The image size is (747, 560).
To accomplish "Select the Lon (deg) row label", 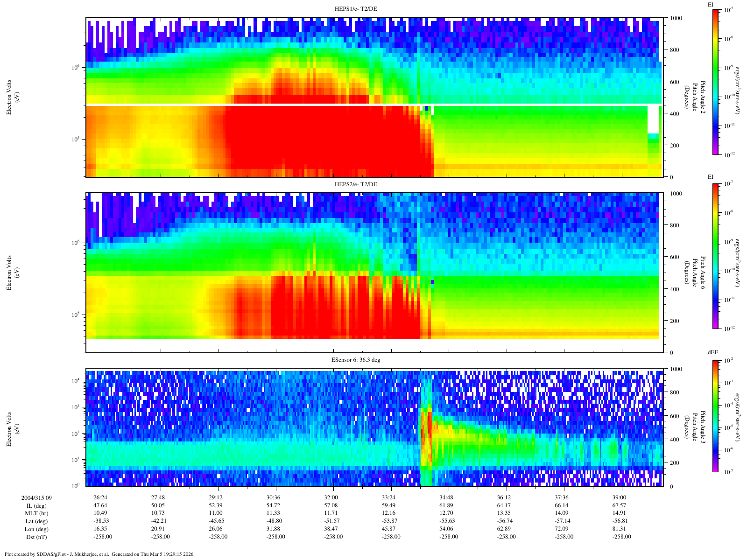I will click(36, 529).
